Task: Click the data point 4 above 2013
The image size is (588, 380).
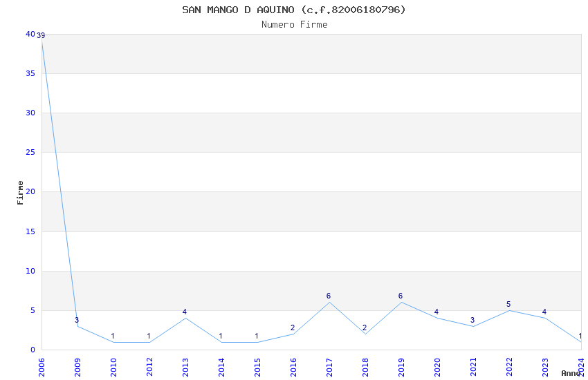Action: click(x=185, y=312)
